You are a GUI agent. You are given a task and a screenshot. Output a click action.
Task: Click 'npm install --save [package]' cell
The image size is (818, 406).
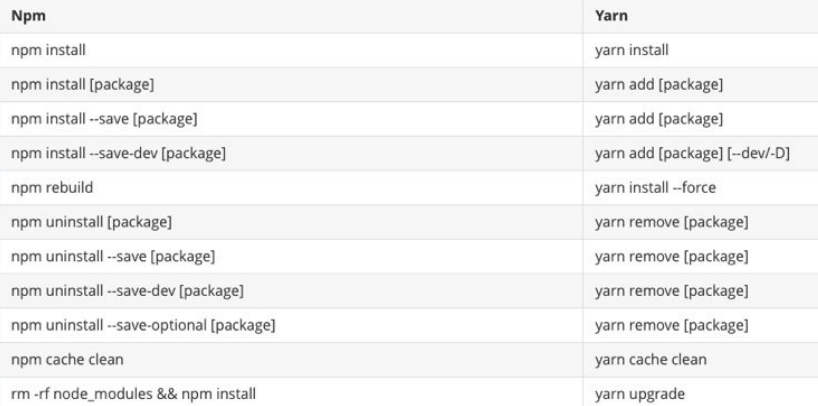(x=291, y=119)
